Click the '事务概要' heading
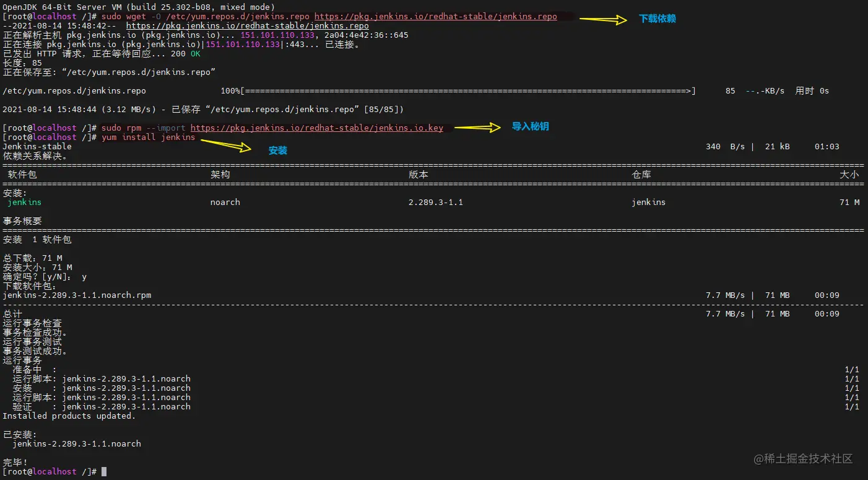 [x=22, y=221]
